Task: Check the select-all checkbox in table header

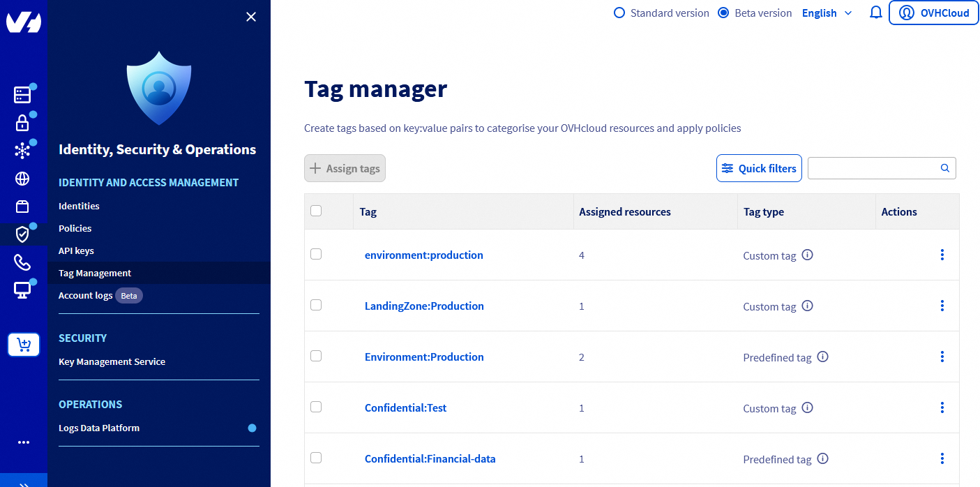Action: 316,210
